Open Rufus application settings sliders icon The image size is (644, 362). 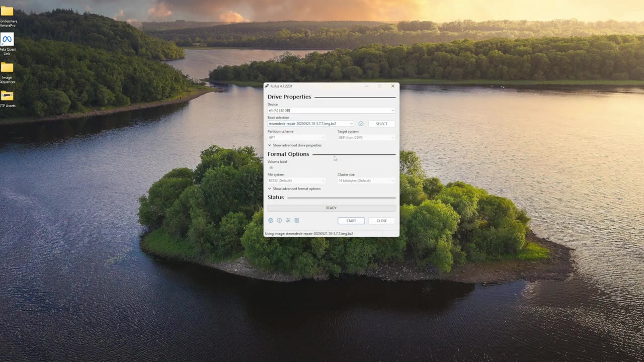tap(288, 220)
